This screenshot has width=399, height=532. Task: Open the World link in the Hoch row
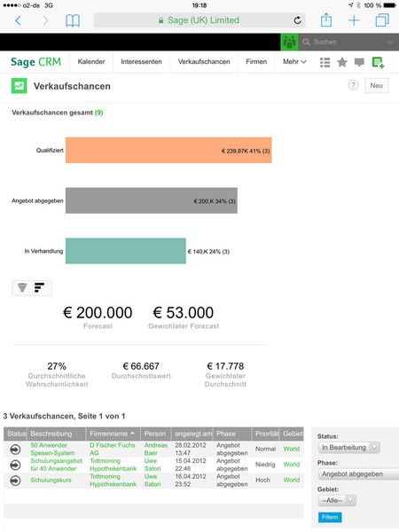292,480
